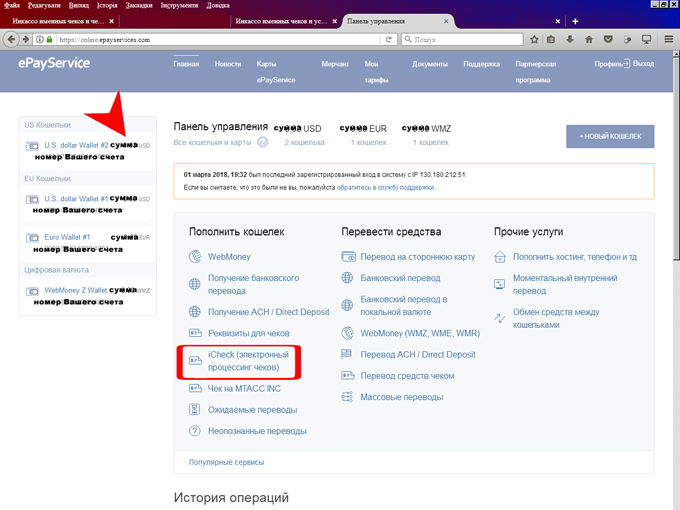Click the globe icon beside Банковский перевод

click(347, 278)
